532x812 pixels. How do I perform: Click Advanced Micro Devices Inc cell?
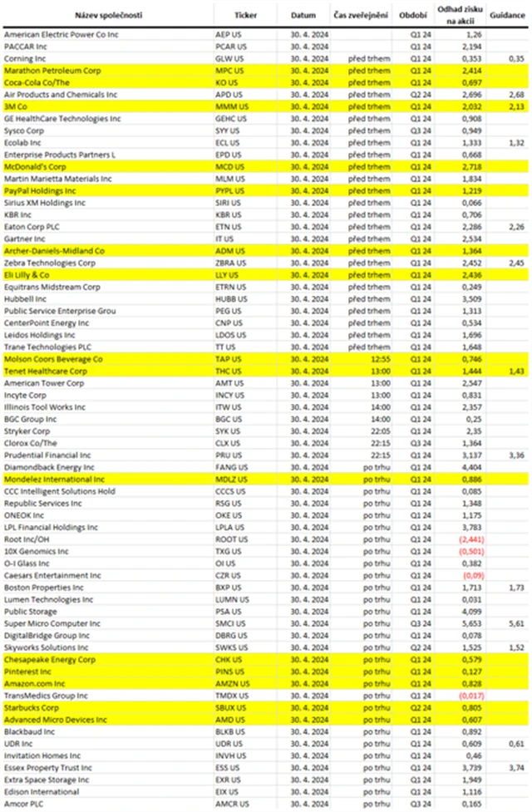pyautogui.click(x=56, y=720)
